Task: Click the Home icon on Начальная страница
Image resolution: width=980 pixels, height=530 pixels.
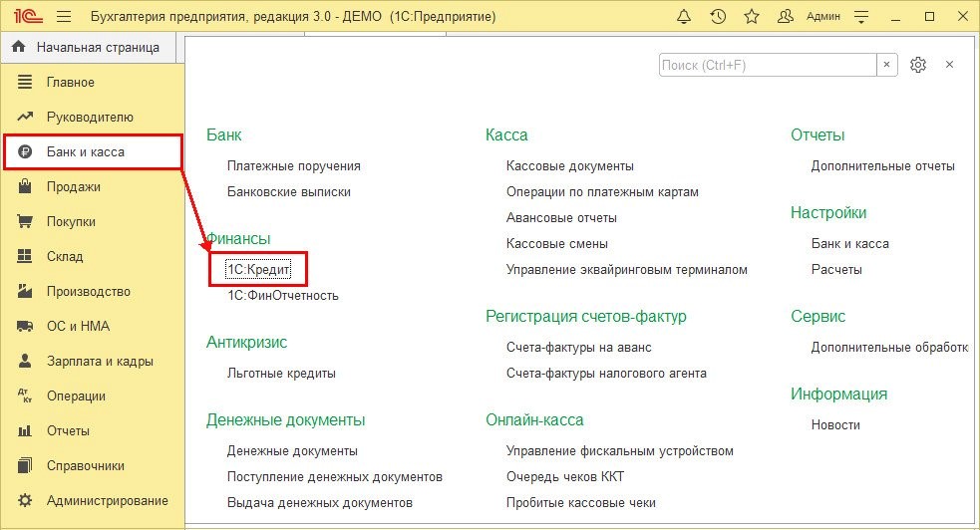Action: point(18,47)
